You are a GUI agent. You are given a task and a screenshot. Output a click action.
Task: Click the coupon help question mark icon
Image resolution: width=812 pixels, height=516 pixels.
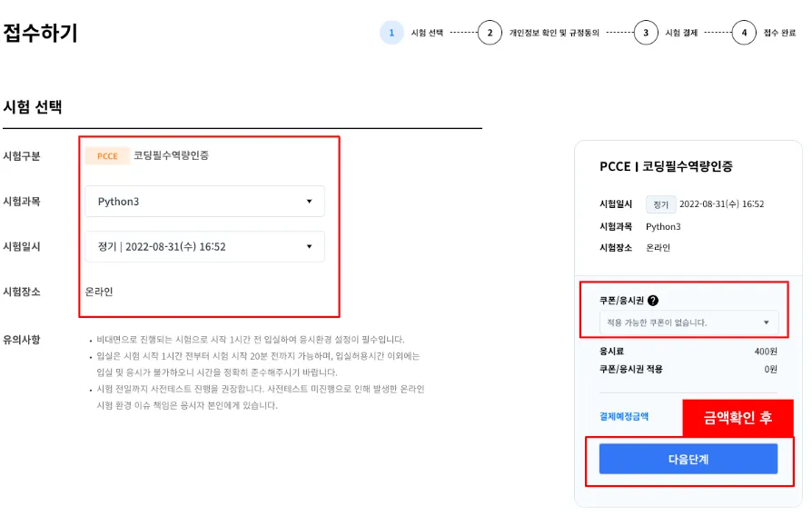tap(653, 301)
